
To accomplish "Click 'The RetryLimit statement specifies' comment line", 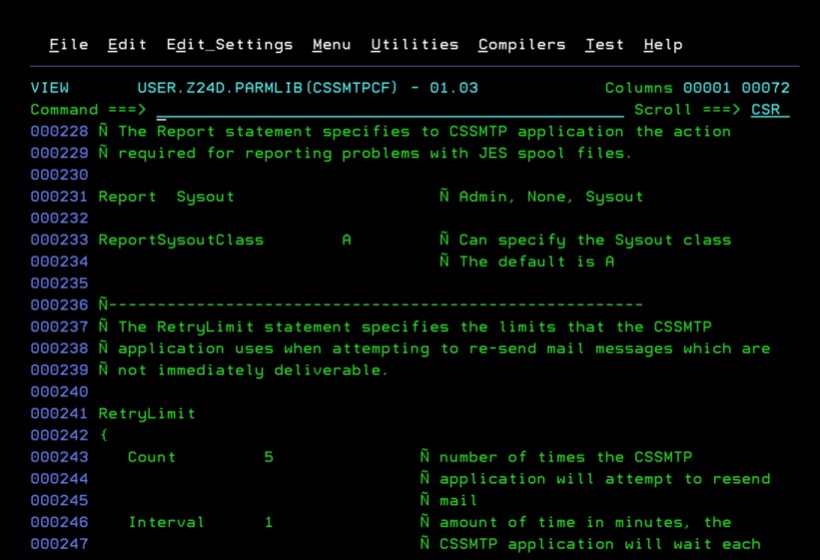I will tap(405, 327).
